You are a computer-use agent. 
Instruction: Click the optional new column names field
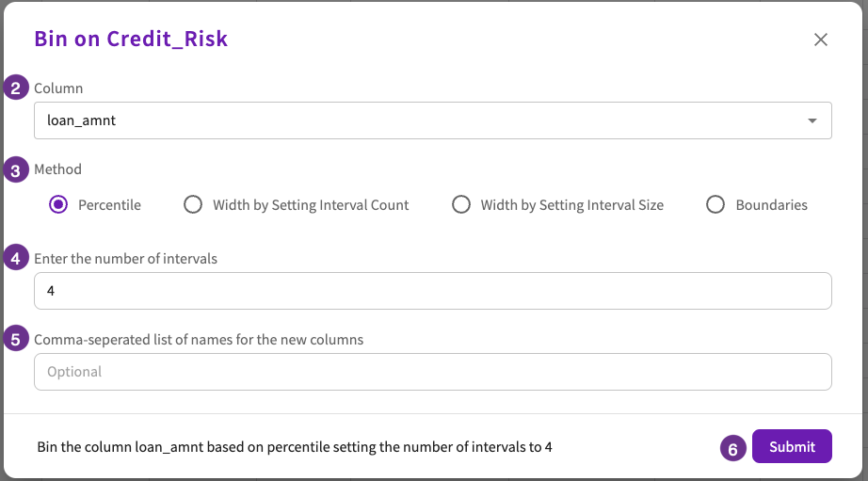click(432, 372)
